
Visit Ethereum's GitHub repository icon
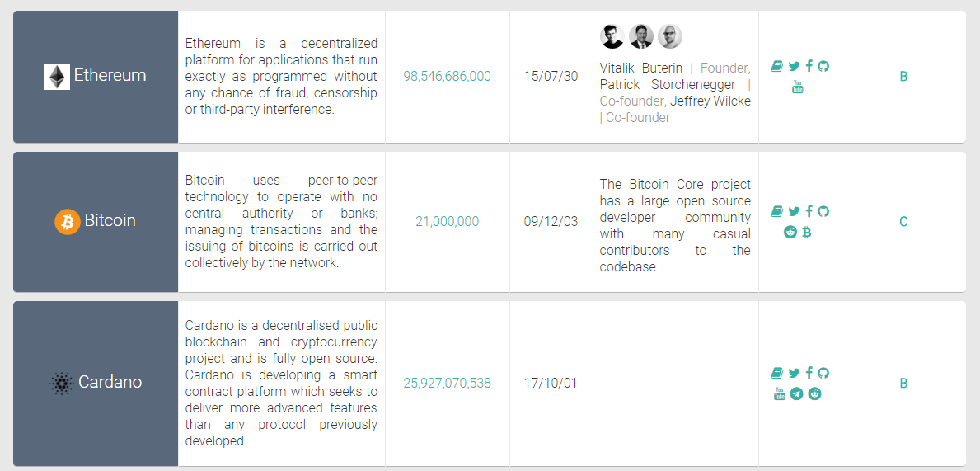pos(823,67)
